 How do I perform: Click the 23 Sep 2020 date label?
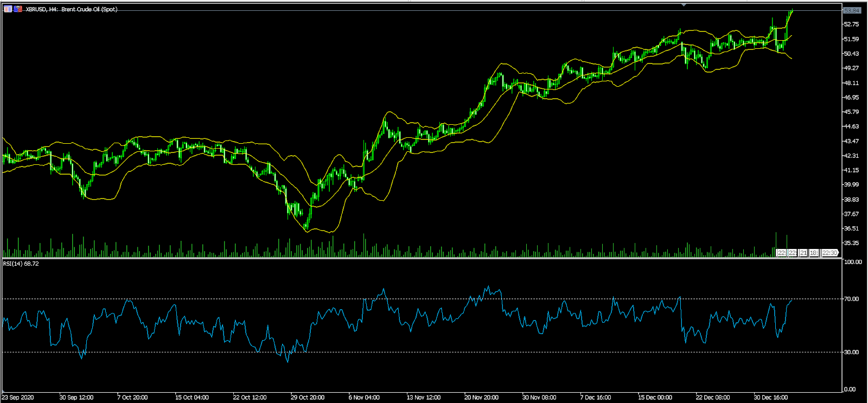[x=18, y=398]
